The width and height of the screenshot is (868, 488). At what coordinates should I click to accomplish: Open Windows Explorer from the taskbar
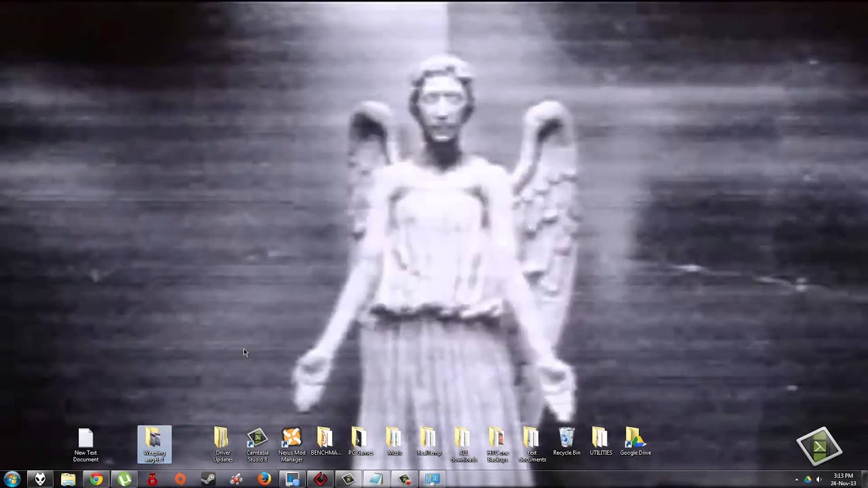(68, 480)
